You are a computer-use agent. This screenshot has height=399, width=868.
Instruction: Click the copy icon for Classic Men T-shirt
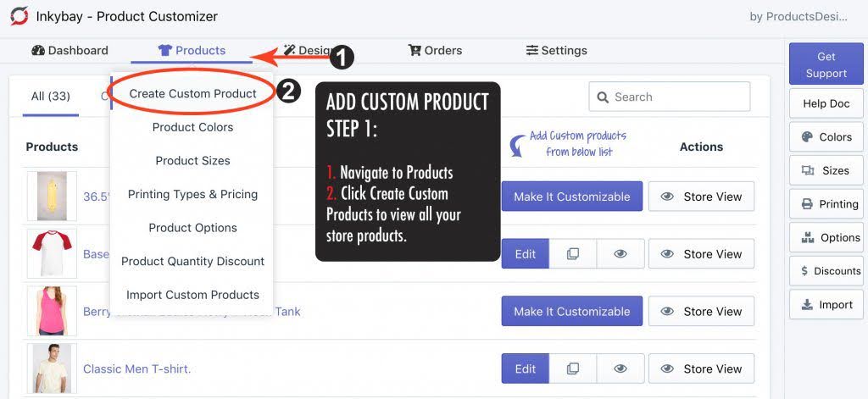pyautogui.click(x=573, y=369)
